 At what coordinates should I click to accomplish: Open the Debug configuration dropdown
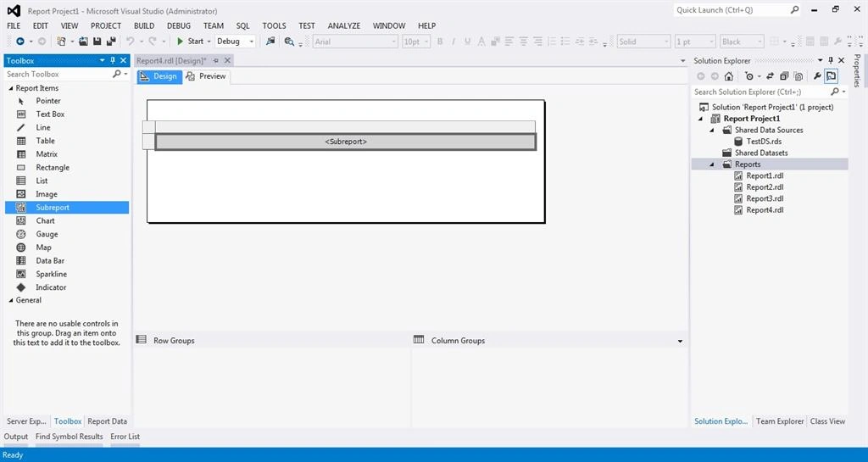[x=236, y=42]
